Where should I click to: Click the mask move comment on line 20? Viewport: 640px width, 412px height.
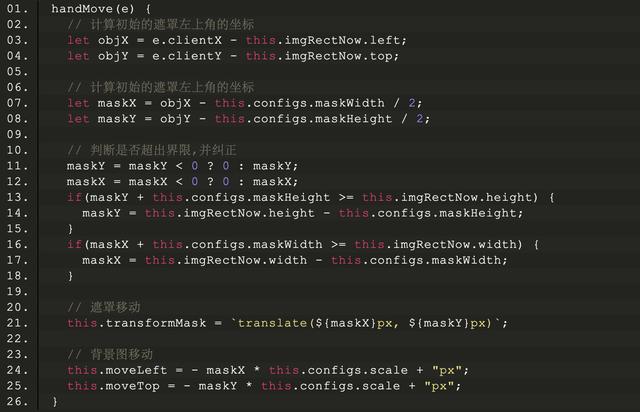pos(104,307)
